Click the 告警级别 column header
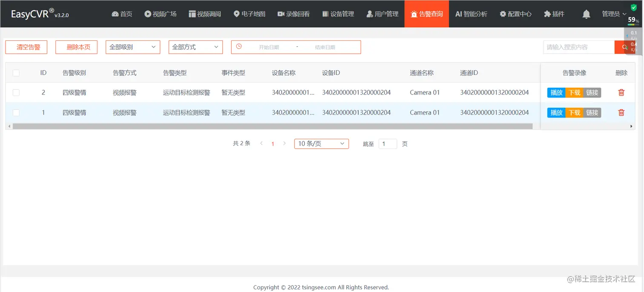Image resolution: width=644 pixels, height=292 pixels. coord(75,73)
